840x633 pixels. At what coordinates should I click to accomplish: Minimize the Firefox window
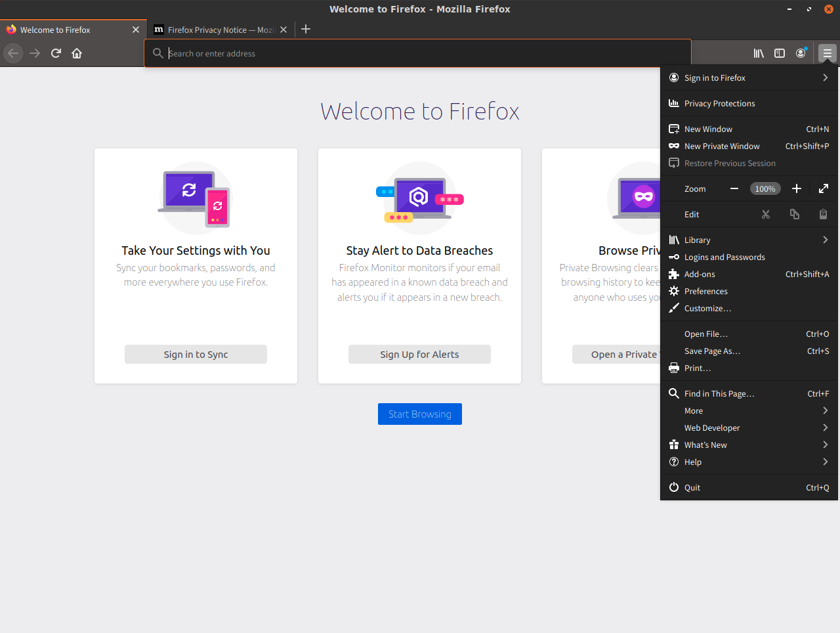click(789, 9)
